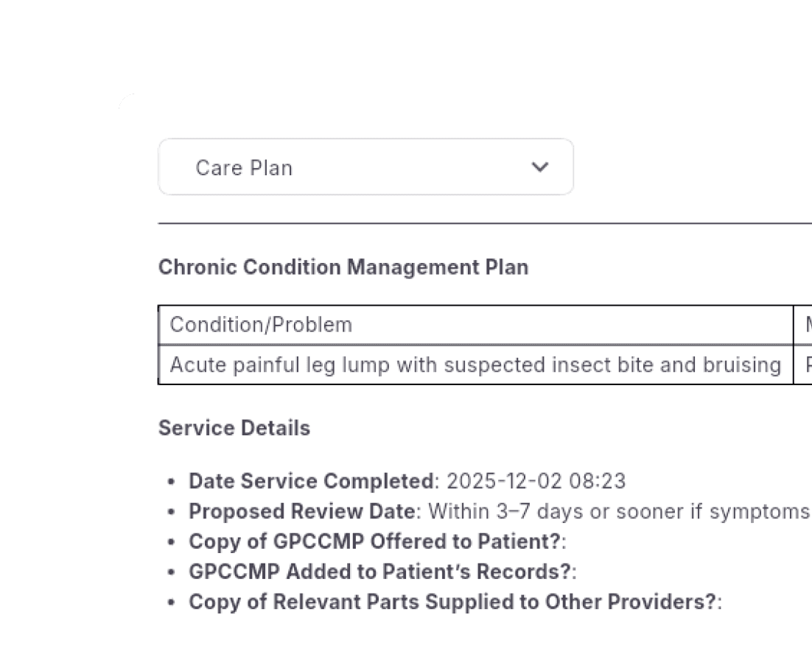This screenshot has height=654, width=812.
Task: Click the bullet before Date Service Completed
Action: coord(171,482)
